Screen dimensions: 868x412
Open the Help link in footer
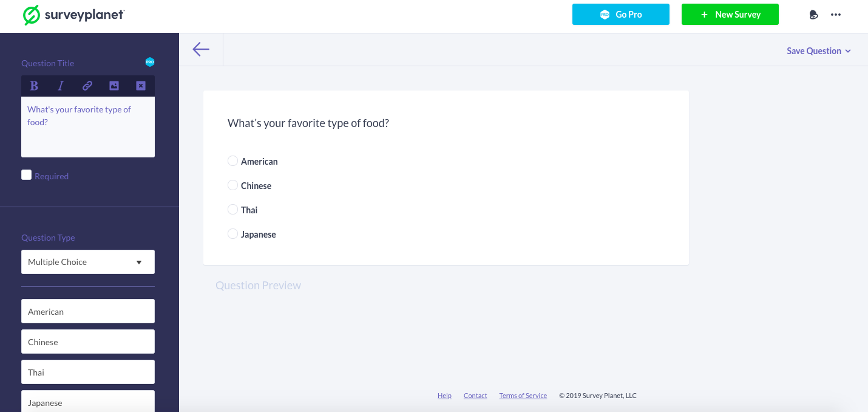point(444,396)
